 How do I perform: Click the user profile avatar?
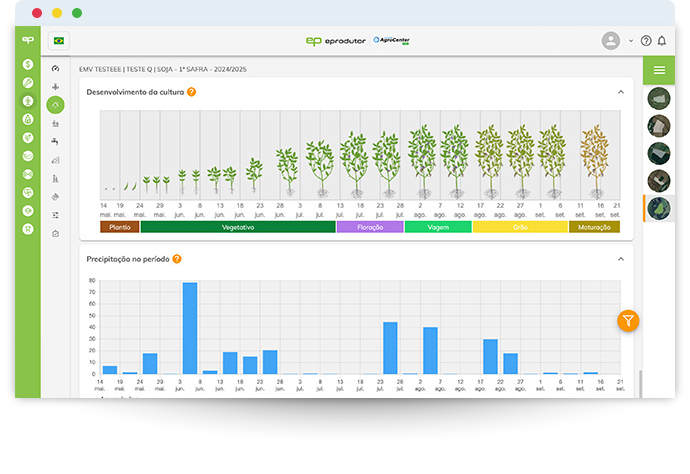[611, 41]
